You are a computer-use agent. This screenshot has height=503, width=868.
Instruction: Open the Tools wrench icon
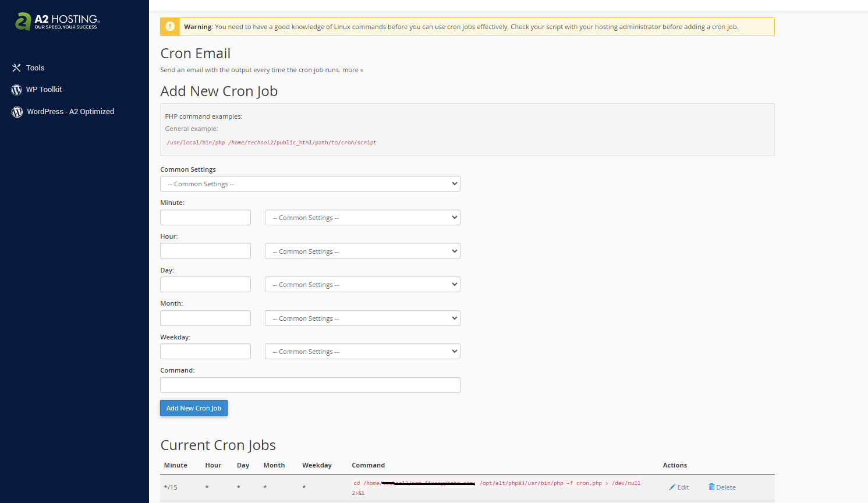click(16, 68)
